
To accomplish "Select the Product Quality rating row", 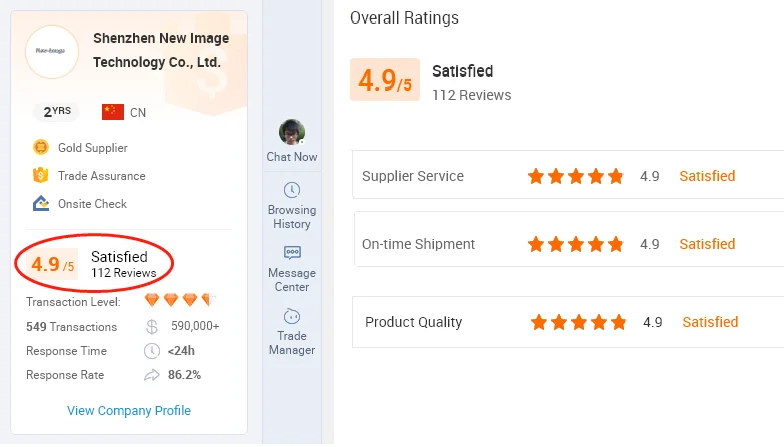I will 568,322.
